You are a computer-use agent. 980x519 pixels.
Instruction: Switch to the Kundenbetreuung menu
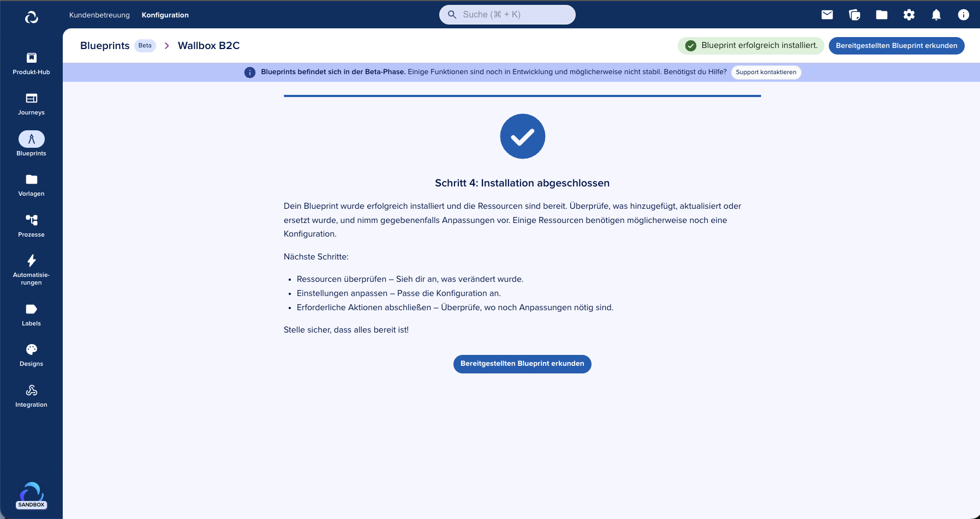(x=99, y=15)
